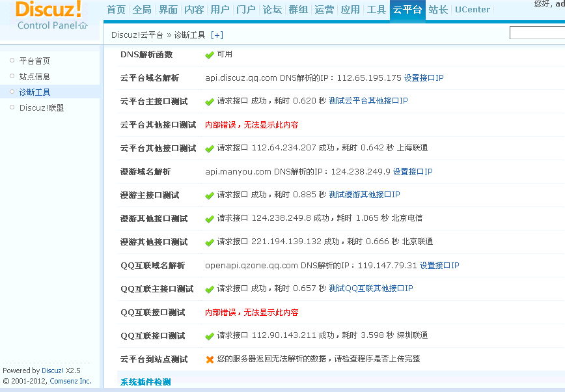Open the 首页 top menu
565x392 pixels.
pos(116,10)
